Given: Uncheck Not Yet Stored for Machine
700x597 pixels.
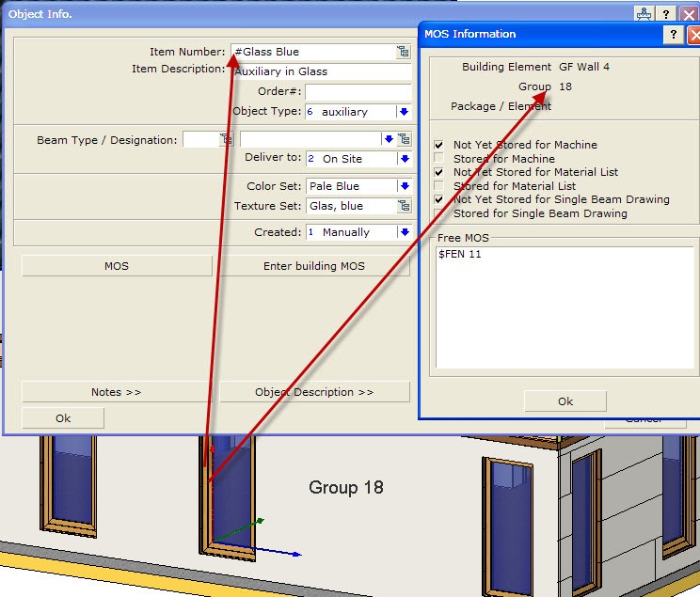Looking at the screenshot, I should click(x=439, y=146).
